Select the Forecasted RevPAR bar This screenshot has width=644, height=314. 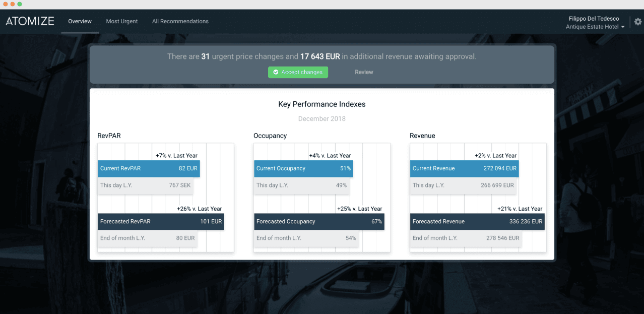(x=161, y=222)
